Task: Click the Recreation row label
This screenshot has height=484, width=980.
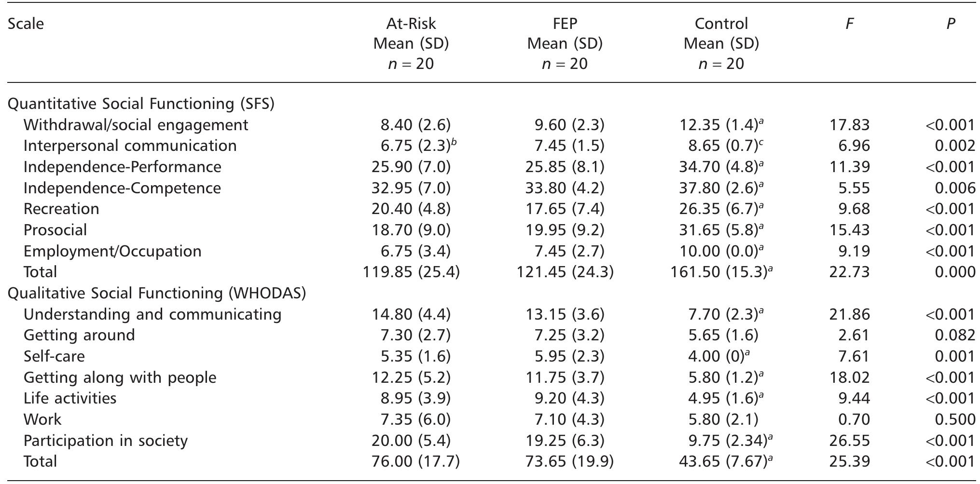Action: (61, 209)
